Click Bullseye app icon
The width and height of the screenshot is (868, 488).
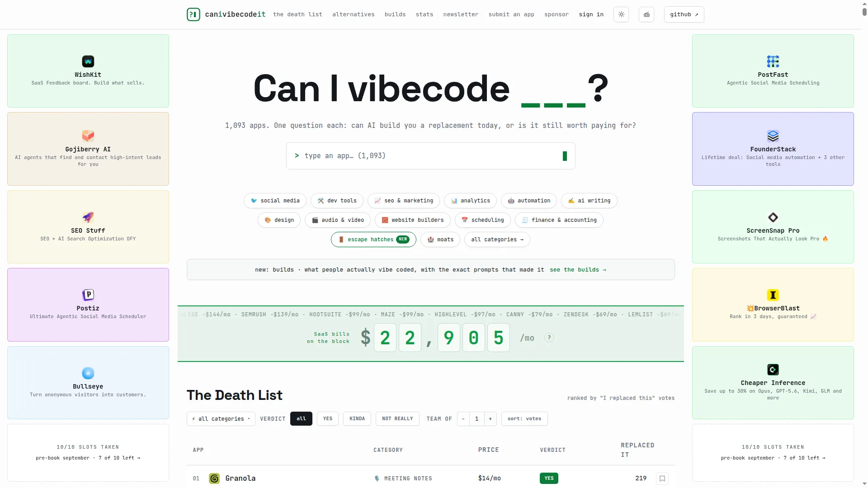tap(88, 373)
